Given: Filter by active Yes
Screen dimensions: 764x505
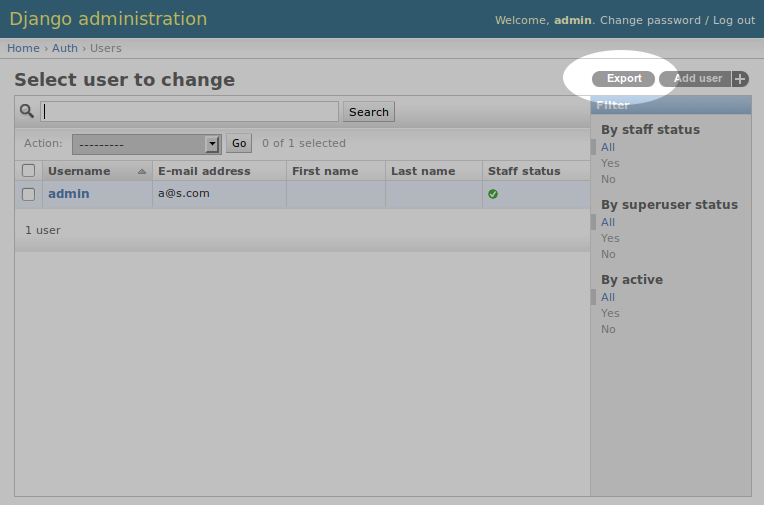Looking at the screenshot, I should click(610, 313).
